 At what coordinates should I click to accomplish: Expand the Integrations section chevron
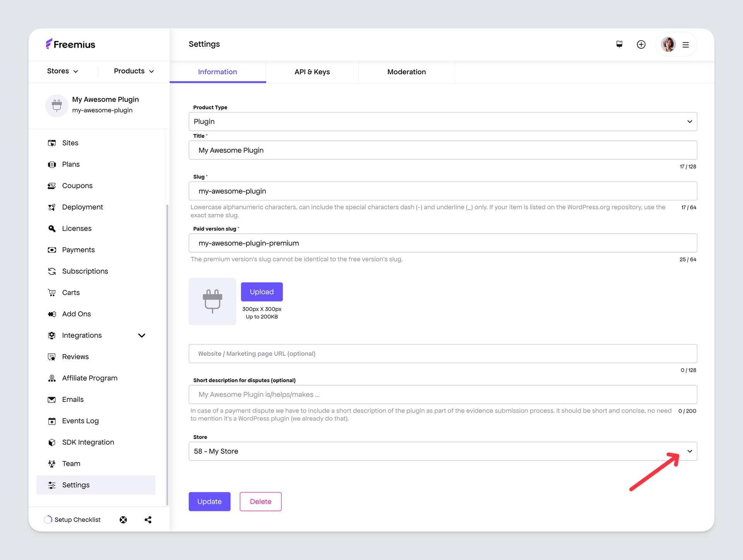click(142, 335)
